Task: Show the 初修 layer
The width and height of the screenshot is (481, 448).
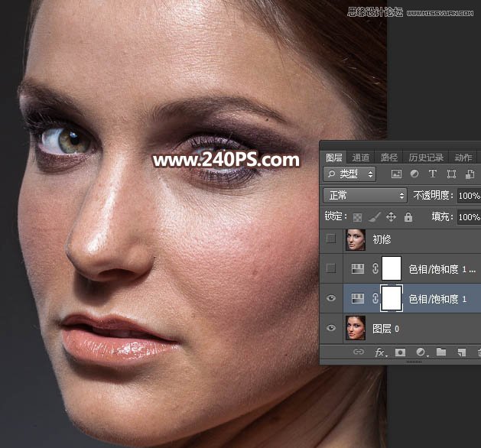Action: [331, 239]
